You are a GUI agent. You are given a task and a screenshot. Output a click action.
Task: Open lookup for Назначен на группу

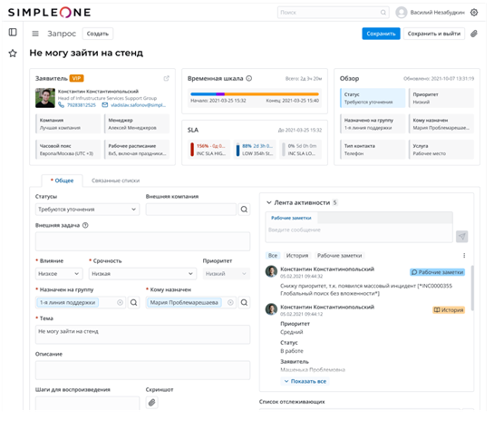(134, 302)
